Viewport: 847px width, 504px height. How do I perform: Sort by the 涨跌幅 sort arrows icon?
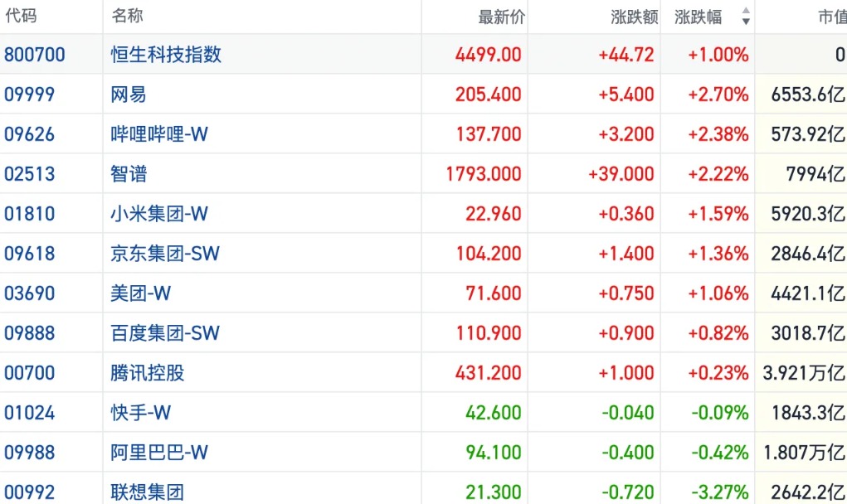coord(746,17)
